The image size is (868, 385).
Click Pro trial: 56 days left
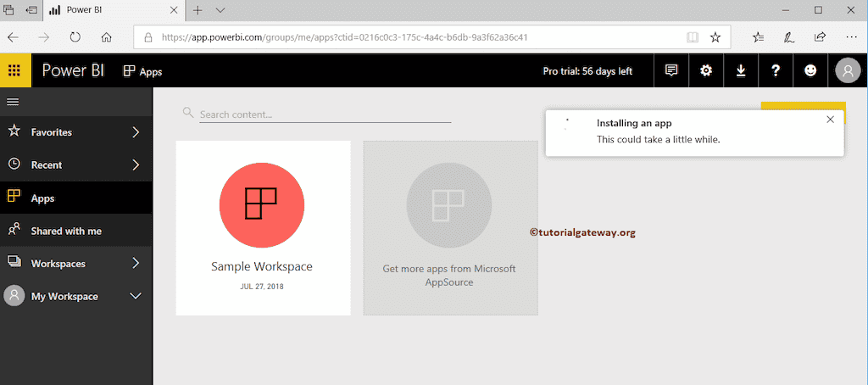point(587,71)
